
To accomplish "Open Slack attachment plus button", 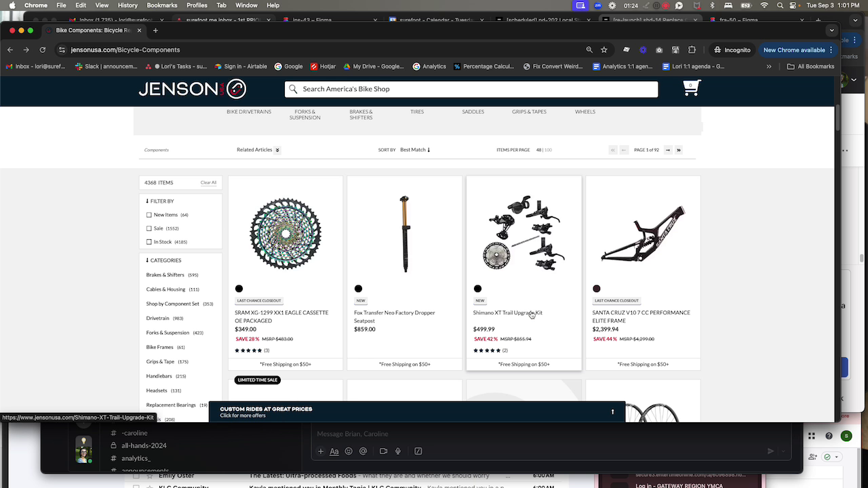I will (321, 451).
